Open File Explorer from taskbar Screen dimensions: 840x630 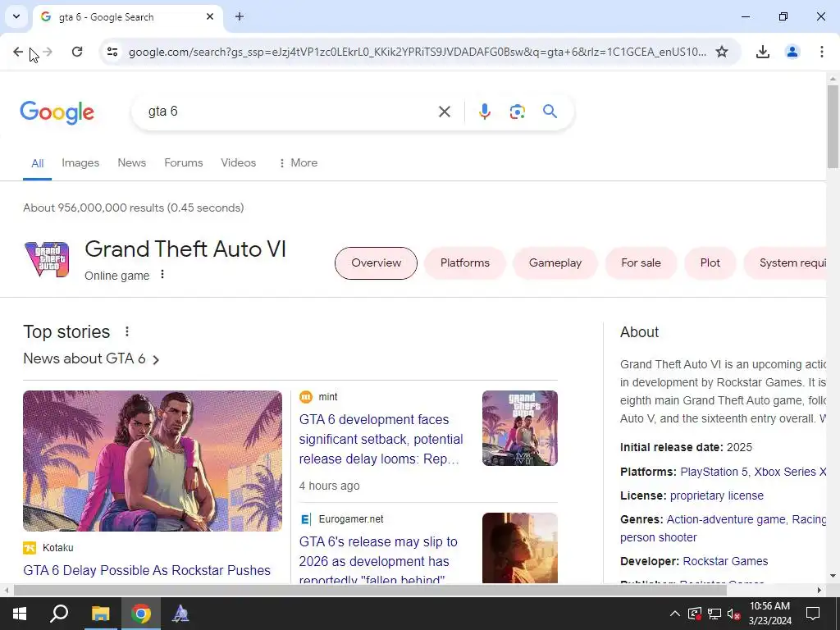[100, 614]
